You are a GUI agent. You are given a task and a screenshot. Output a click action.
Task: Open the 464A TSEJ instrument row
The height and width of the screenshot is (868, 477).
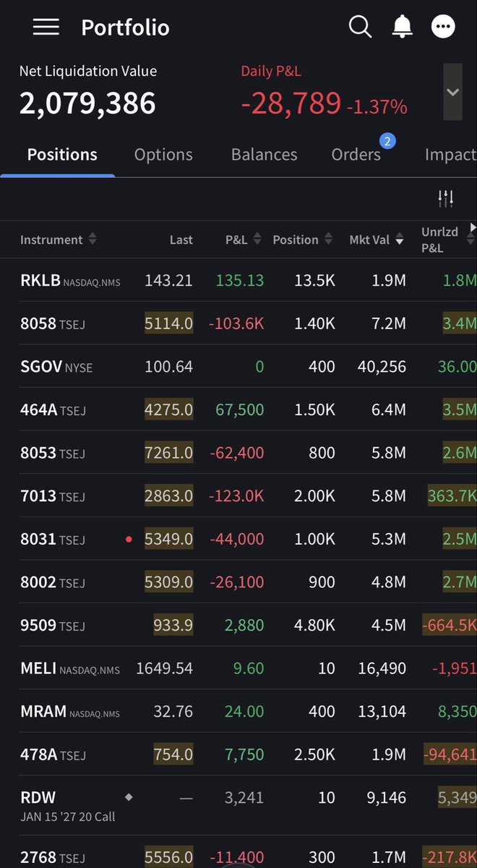(239, 409)
